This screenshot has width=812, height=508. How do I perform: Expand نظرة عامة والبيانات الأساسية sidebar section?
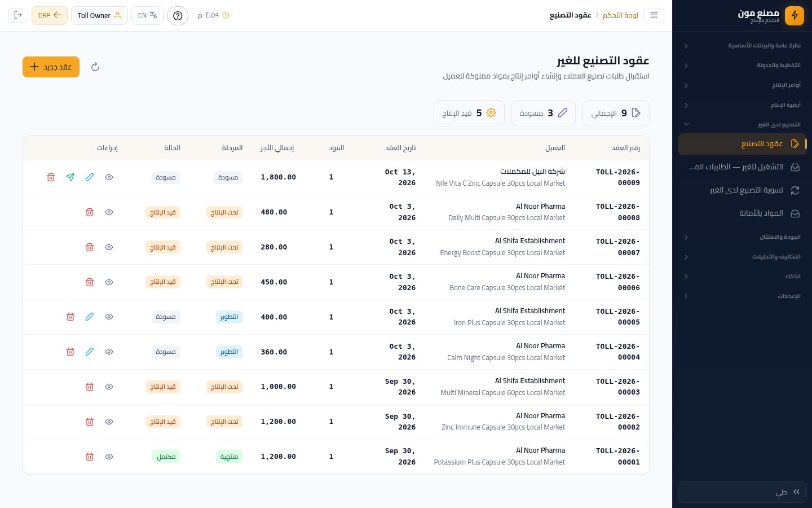click(742, 46)
